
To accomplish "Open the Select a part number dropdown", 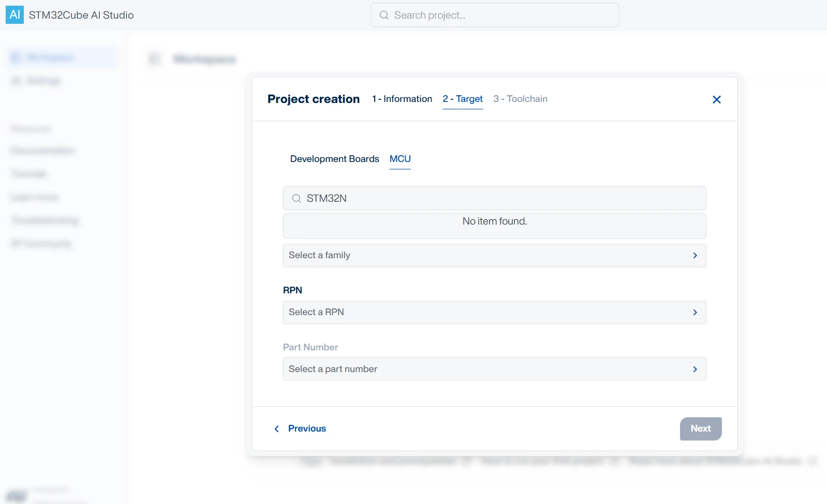I will click(494, 369).
